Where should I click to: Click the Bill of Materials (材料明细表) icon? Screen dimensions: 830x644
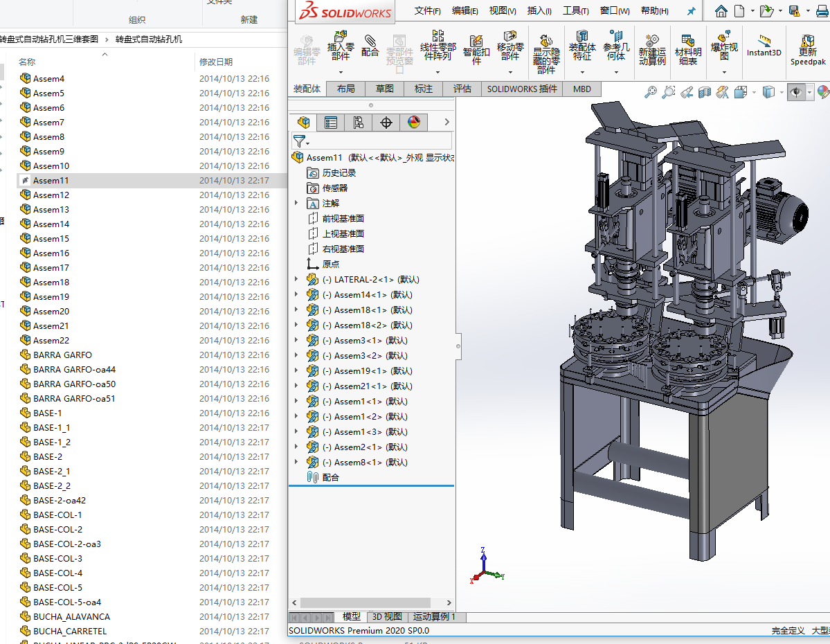click(x=688, y=42)
